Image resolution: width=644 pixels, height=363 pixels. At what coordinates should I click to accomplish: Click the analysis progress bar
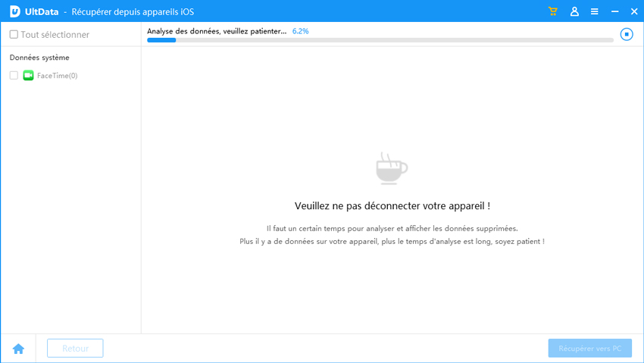click(380, 40)
